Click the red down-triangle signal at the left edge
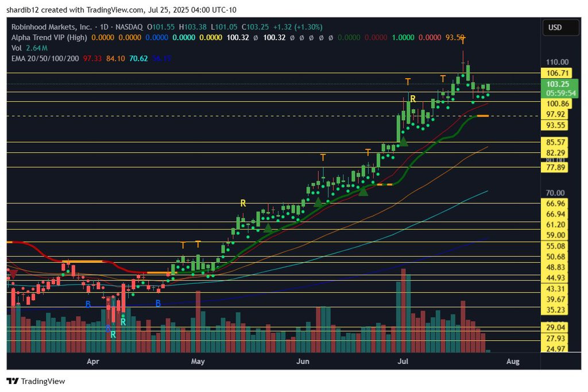Image resolution: width=588 pixels, height=392 pixels. 13,274
